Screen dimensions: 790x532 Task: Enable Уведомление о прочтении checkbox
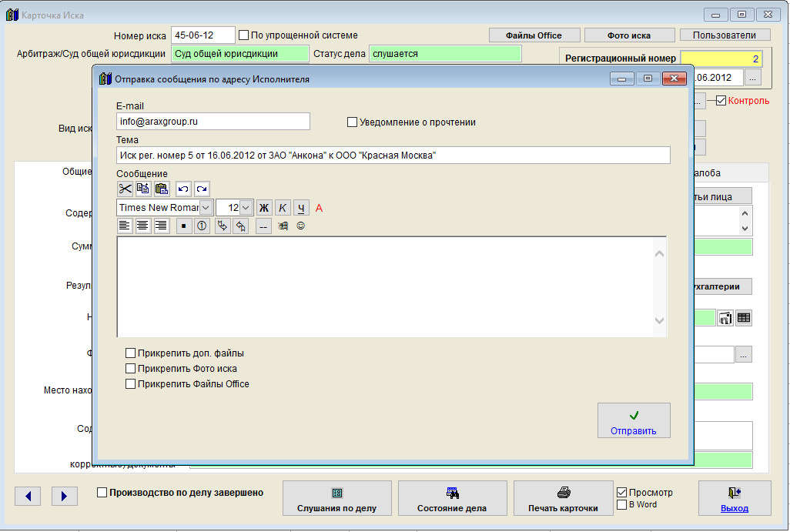[353, 122]
